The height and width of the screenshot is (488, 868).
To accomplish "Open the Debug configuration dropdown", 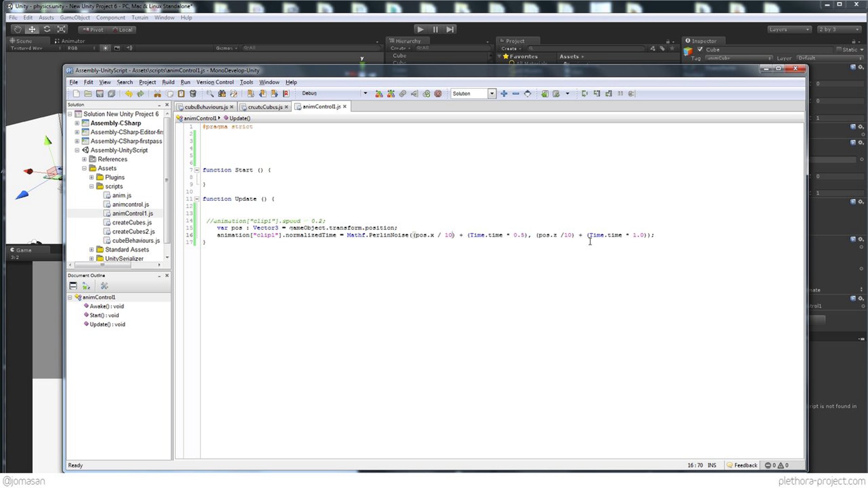I will point(365,93).
